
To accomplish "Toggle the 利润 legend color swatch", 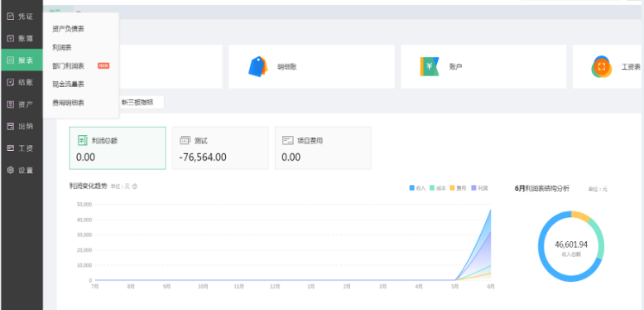I will [x=473, y=188].
